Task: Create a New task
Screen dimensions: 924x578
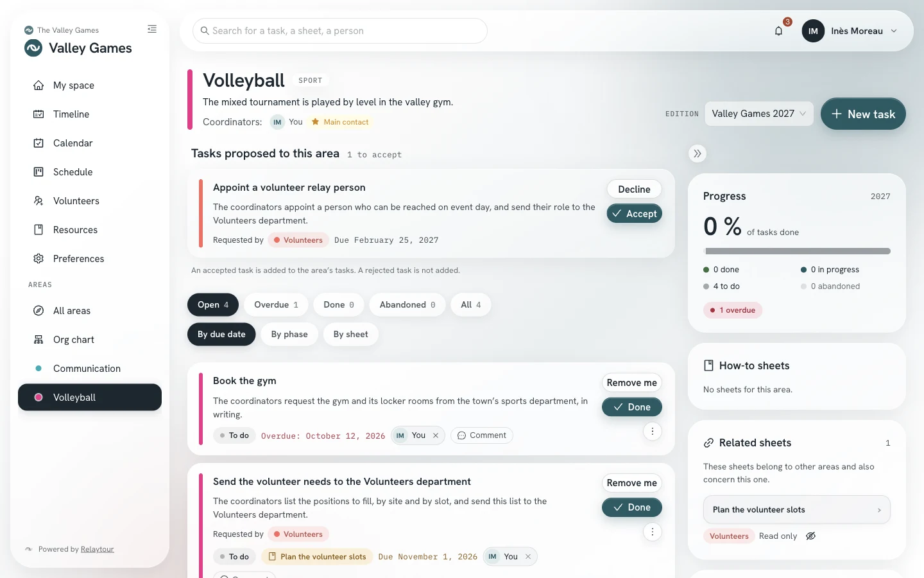Action: 863,114
